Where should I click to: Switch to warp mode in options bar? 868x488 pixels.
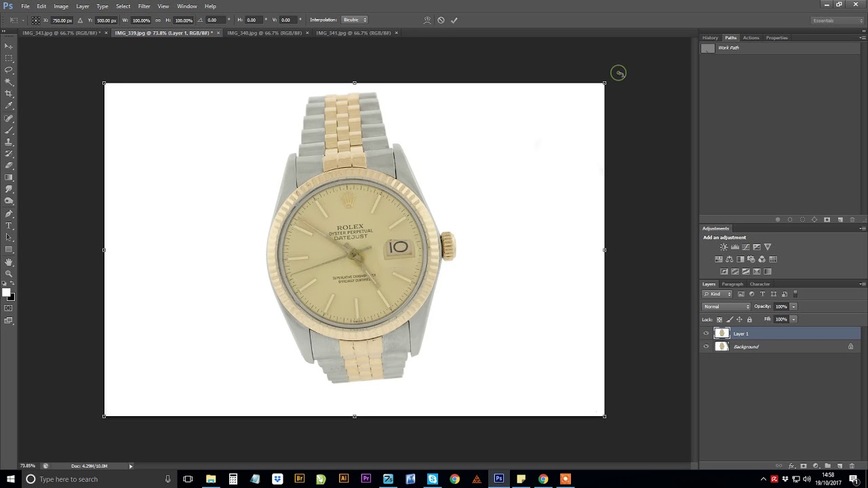coord(427,20)
